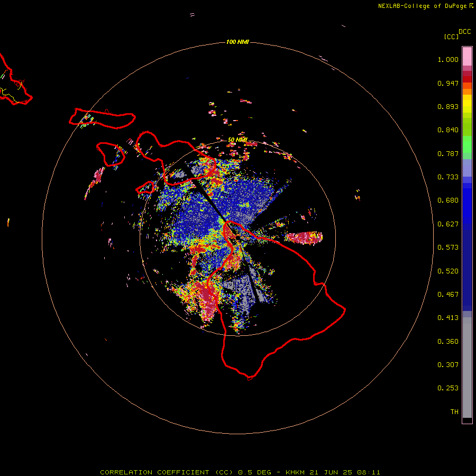476x476 pixels.
Task: Click the 0.307 color scale value
Action: (x=448, y=365)
